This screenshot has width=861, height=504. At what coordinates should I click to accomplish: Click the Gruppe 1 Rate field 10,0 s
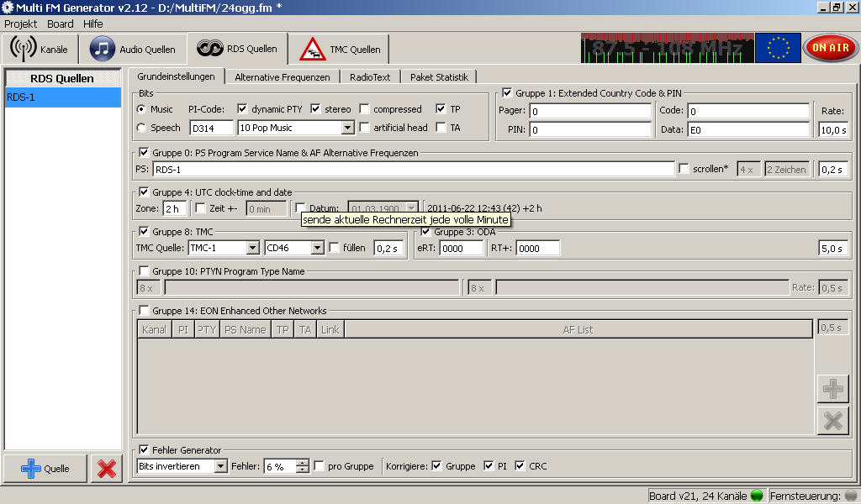coord(833,130)
